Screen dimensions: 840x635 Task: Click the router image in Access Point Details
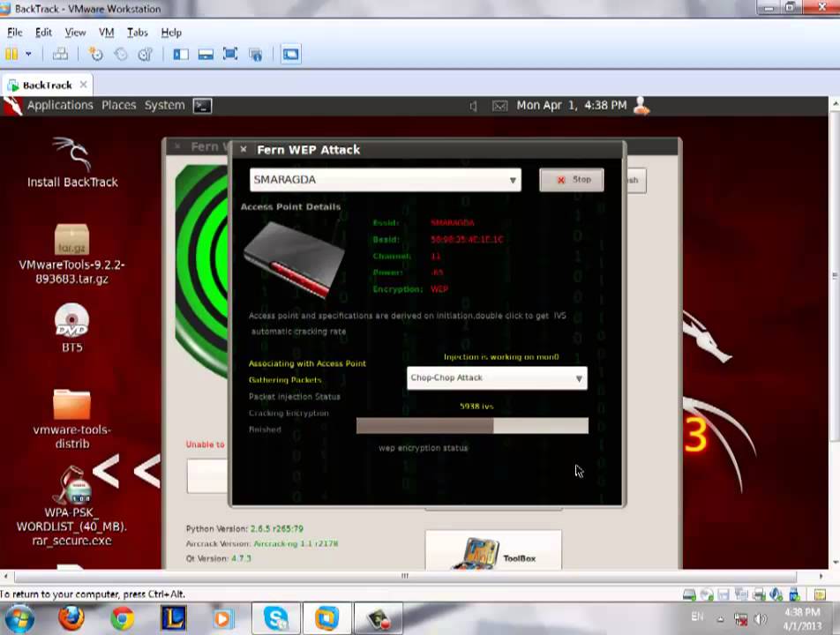tap(294, 258)
